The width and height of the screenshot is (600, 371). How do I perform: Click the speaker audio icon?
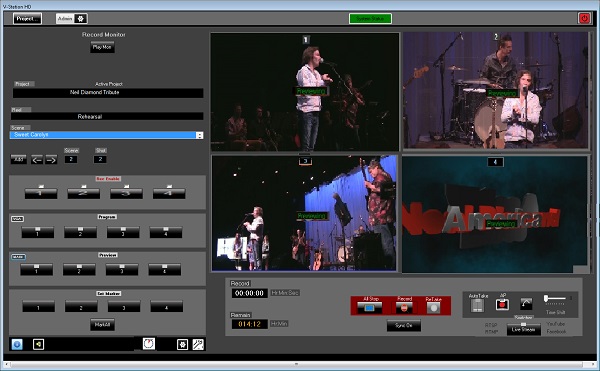point(38,344)
